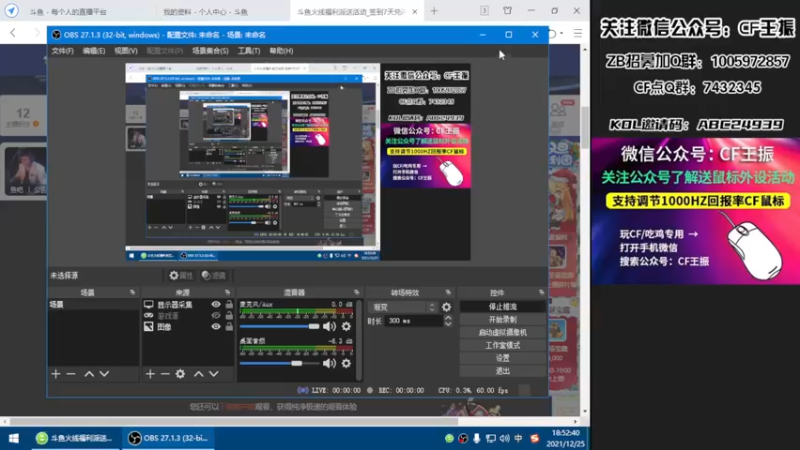Click the 滤镜 filters button
800x450 pixels.
pos(214,276)
